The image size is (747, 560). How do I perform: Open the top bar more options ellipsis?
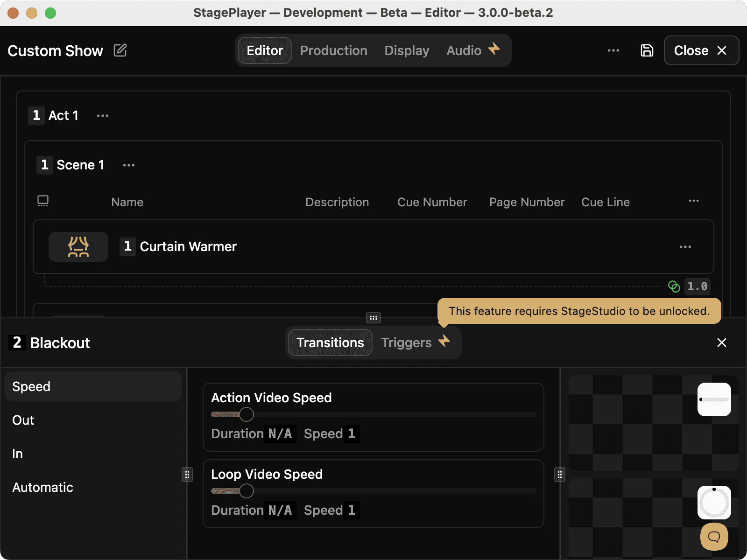613,50
